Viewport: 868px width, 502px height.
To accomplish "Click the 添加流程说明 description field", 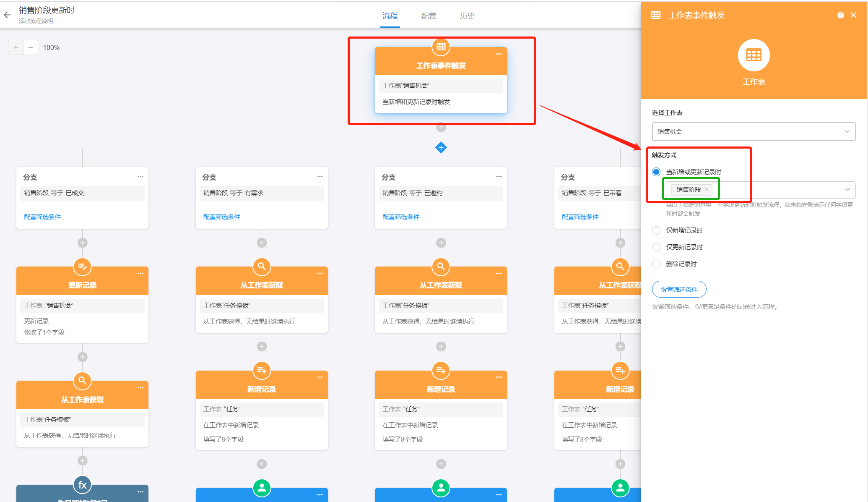I will coord(38,21).
